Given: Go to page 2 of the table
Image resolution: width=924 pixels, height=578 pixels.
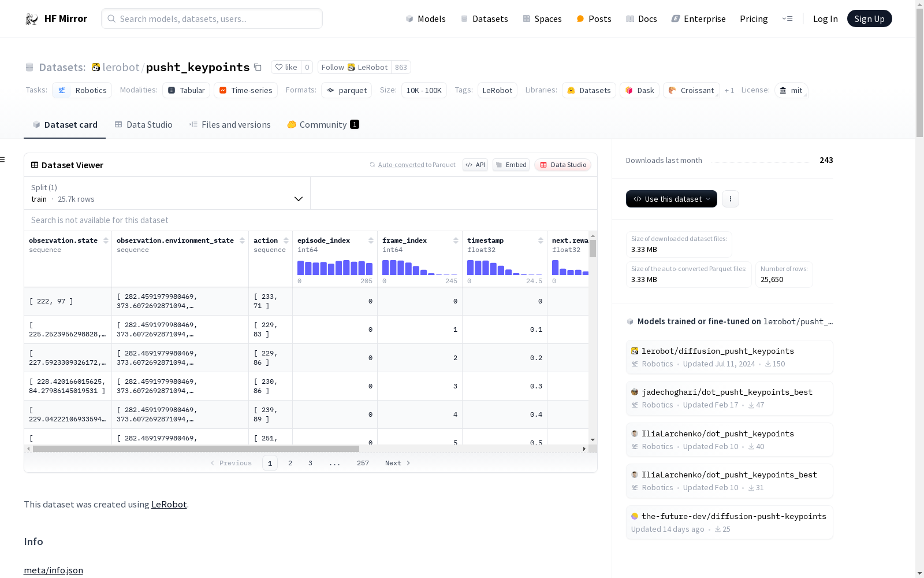Looking at the screenshot, I should [x=290, y=463].
